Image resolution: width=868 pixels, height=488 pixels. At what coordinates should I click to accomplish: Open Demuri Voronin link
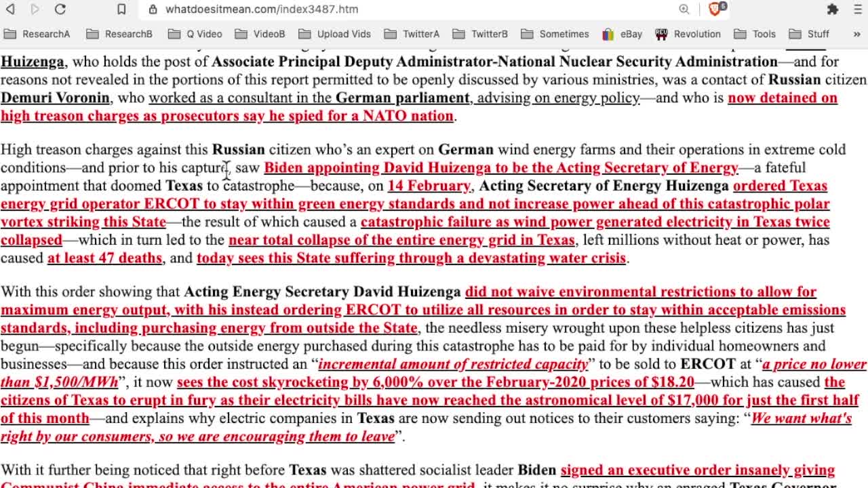(x=56, y=98)
